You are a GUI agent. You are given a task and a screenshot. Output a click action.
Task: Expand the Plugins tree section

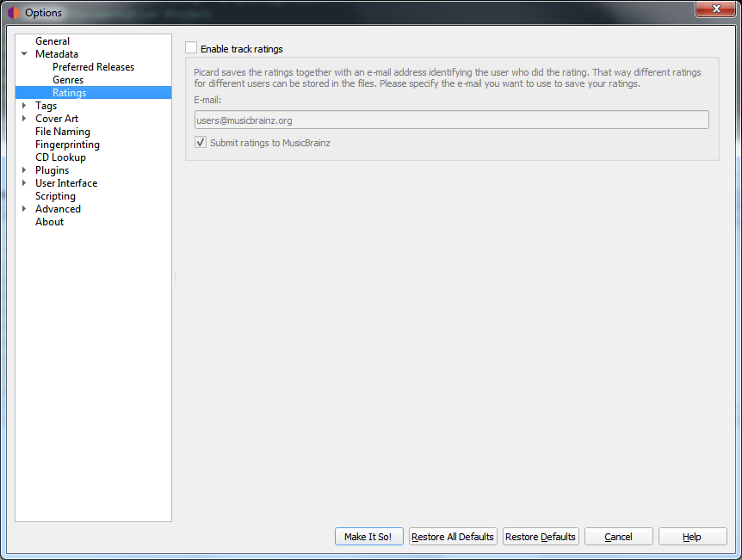click(x=24, y=169)
